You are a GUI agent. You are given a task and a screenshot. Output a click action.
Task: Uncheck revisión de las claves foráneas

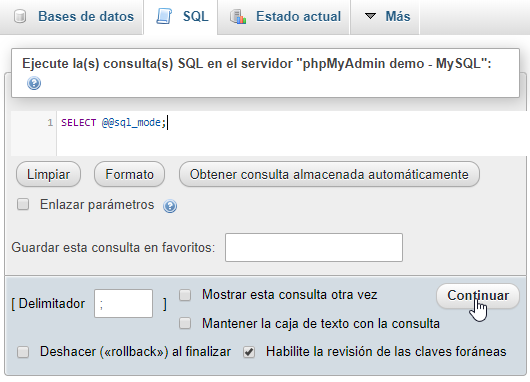[x=249, y=352]
